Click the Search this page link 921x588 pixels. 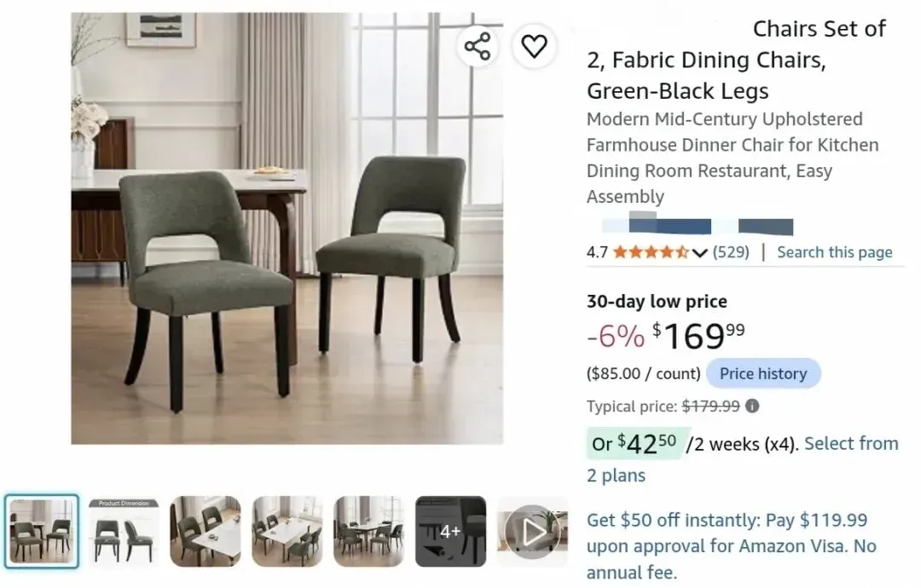[835, 252]
